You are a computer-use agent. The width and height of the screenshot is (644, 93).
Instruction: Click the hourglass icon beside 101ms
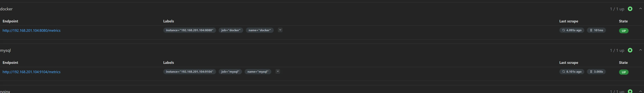click(591, 30)
